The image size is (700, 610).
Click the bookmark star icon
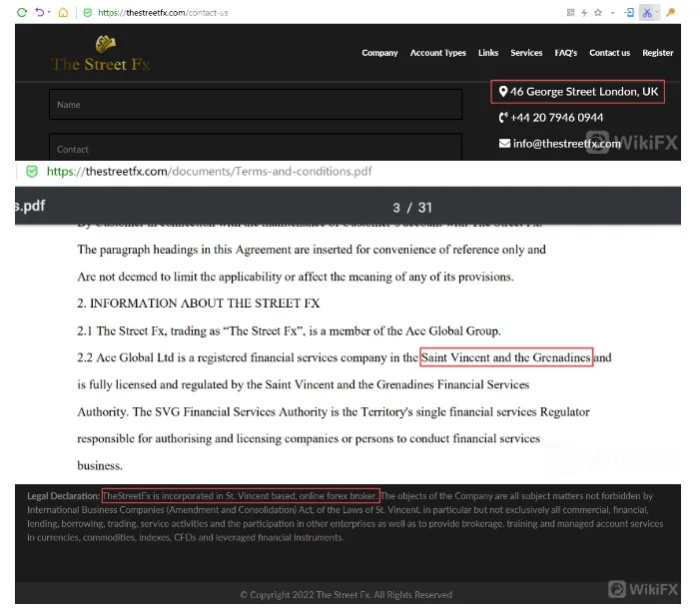(x=598, y=13)
